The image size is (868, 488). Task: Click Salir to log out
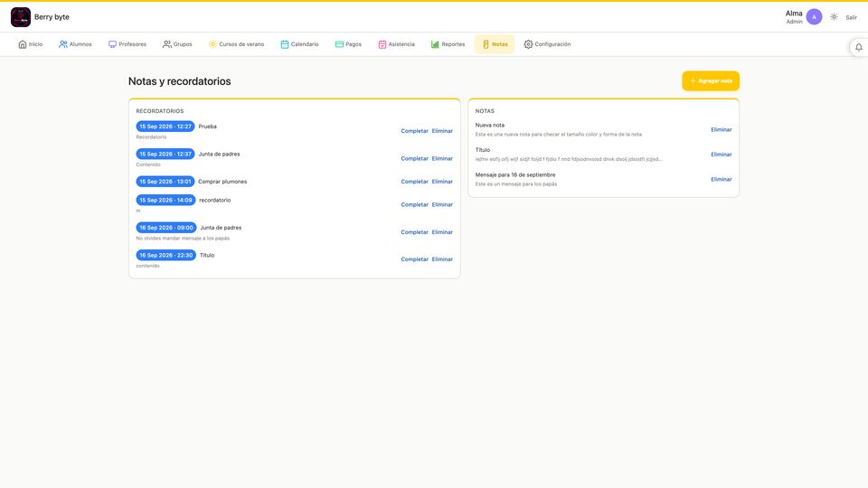point(852,18)
